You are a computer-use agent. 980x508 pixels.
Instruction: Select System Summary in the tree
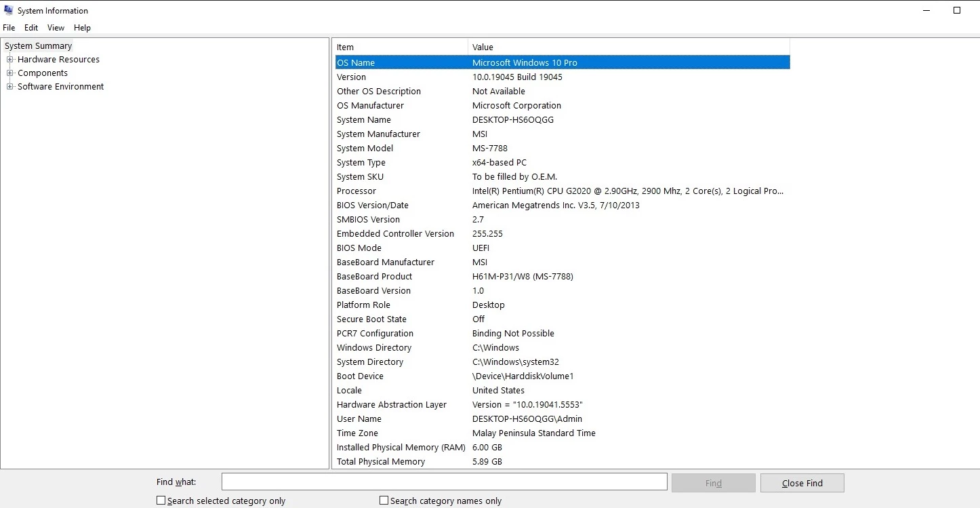[38, 46]
